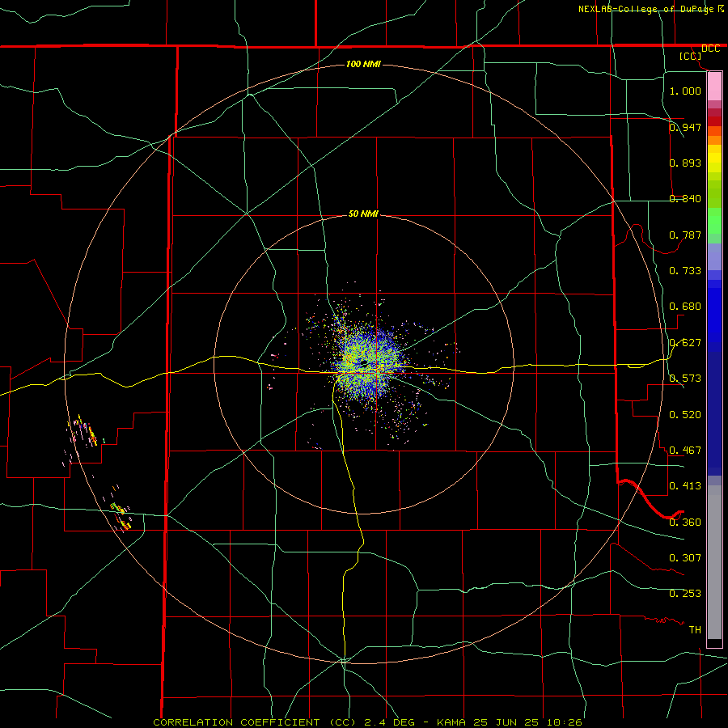Screen dimensions: 728x728
Task: Click the 0.307 legend value
Action: click(685, 558)
